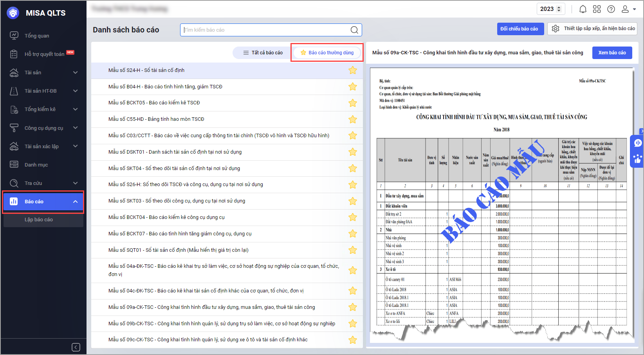Unfavorite the S24-H report star
The width and height of the screenshot is (644, 355).
(x=352, y=70)
